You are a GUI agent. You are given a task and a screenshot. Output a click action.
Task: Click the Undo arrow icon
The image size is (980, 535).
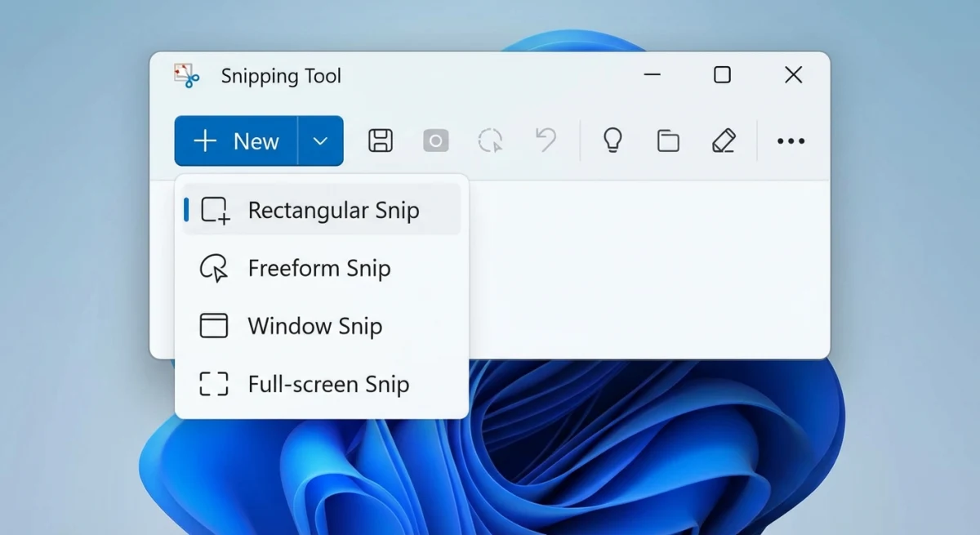(546, 140)
